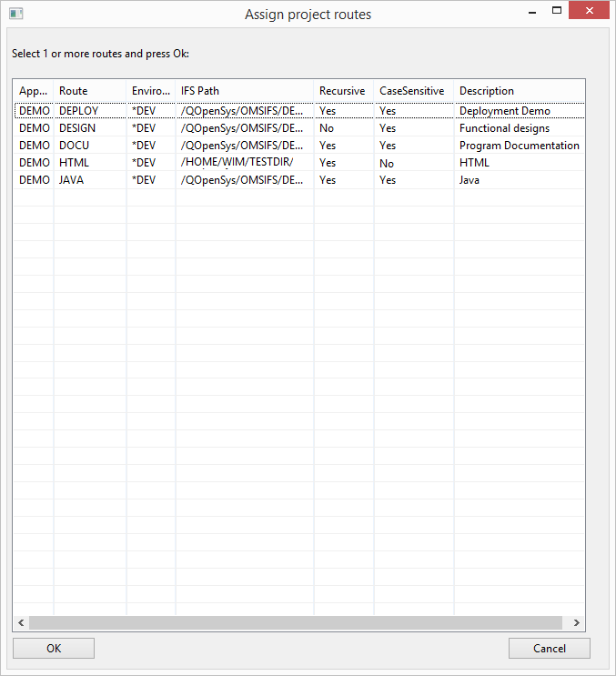Click the horizontal scrollbar thumb
The height and width of the screenshot is (676, 616).
point(295,622)
